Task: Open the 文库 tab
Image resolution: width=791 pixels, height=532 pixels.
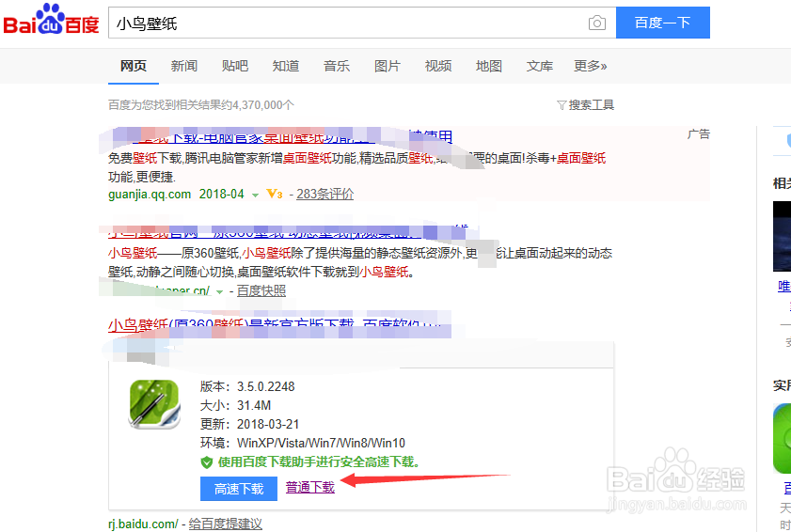Action: coord(540,66)
